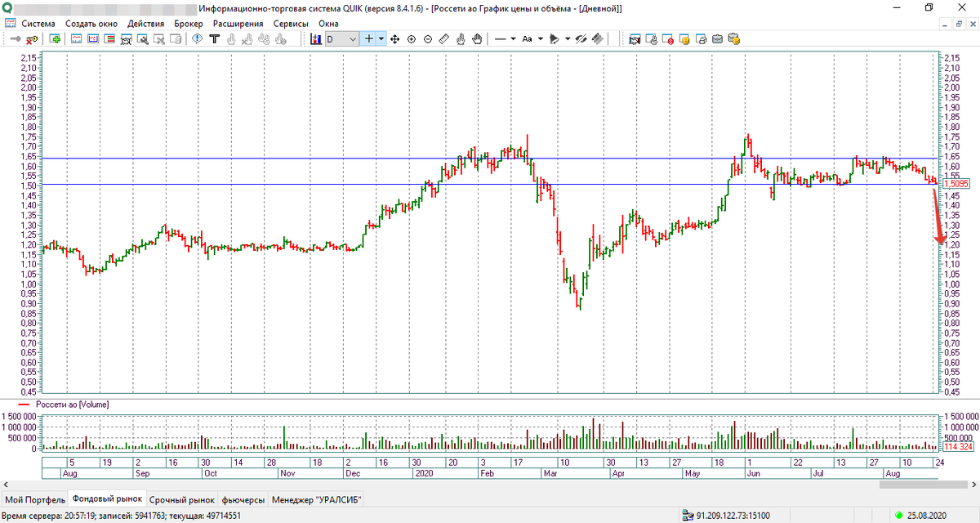Switch to the Фондовый рынок tab
The image size is (980, 523).
pos(107,498)
